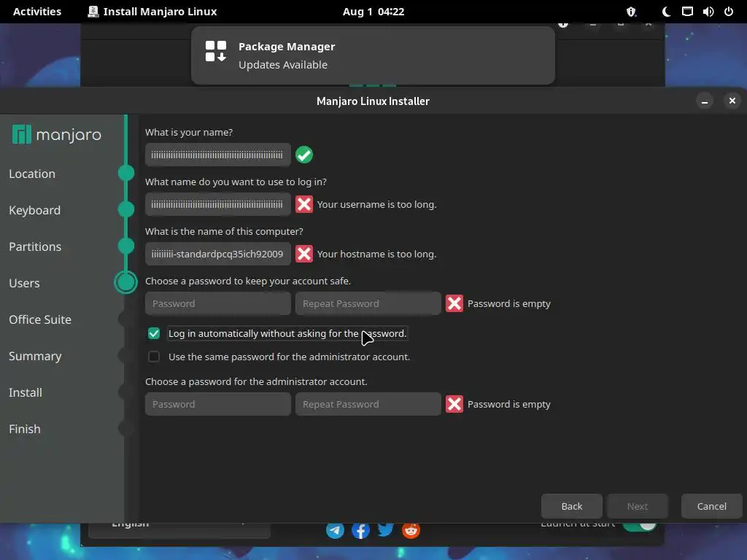Click the 'Your hostname is too long.' message
The width and height of the screenshot is (747, 560).
(x=377, y=254)
